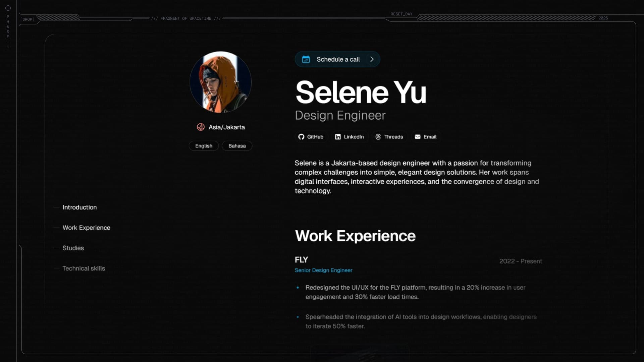Click the Threads logo icon
This screenshot has height=362, width=644.
pos(378,137)
